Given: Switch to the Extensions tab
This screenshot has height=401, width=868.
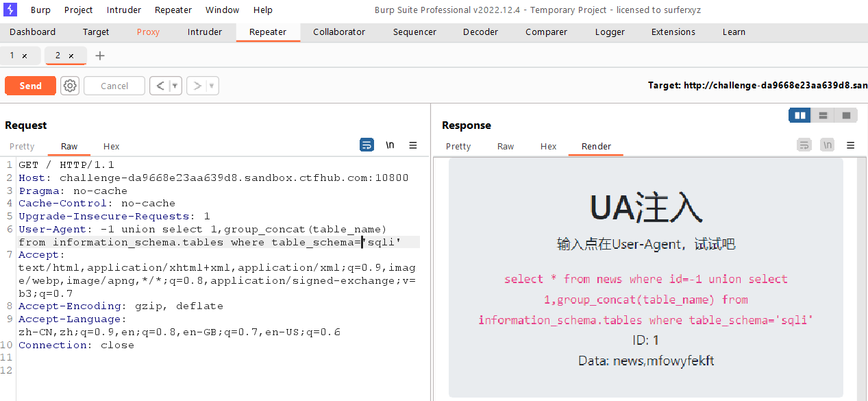Looking at the screenshot, I should pyautogui.click(x=673, y=32).
